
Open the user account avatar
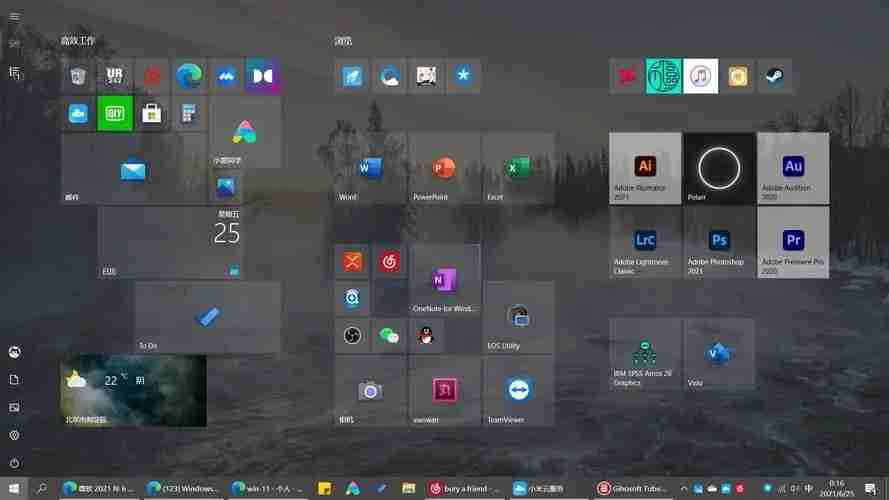click(15, 352)
